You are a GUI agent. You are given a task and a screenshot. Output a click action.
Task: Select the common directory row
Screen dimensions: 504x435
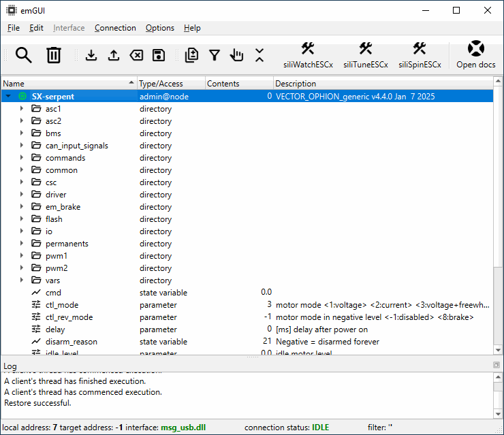247,170
